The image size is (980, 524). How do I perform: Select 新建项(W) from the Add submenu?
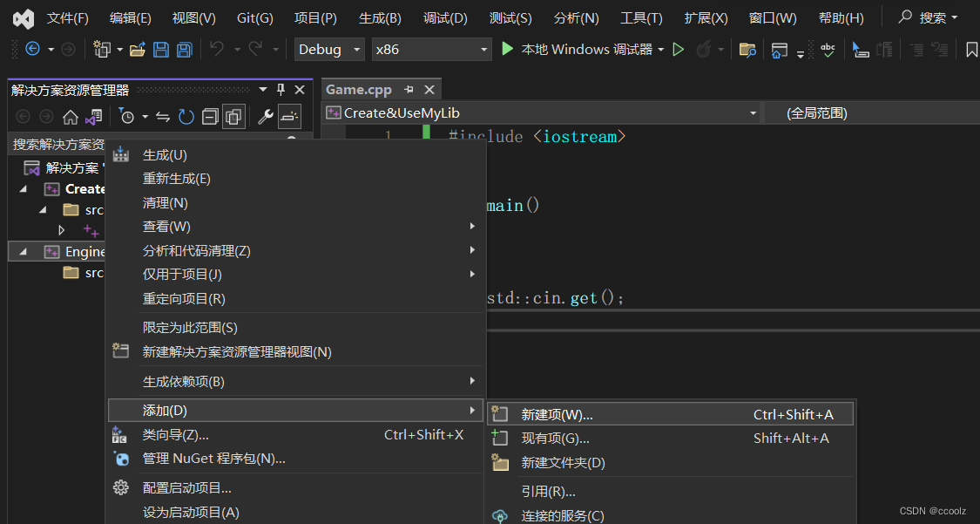point(558,414)
